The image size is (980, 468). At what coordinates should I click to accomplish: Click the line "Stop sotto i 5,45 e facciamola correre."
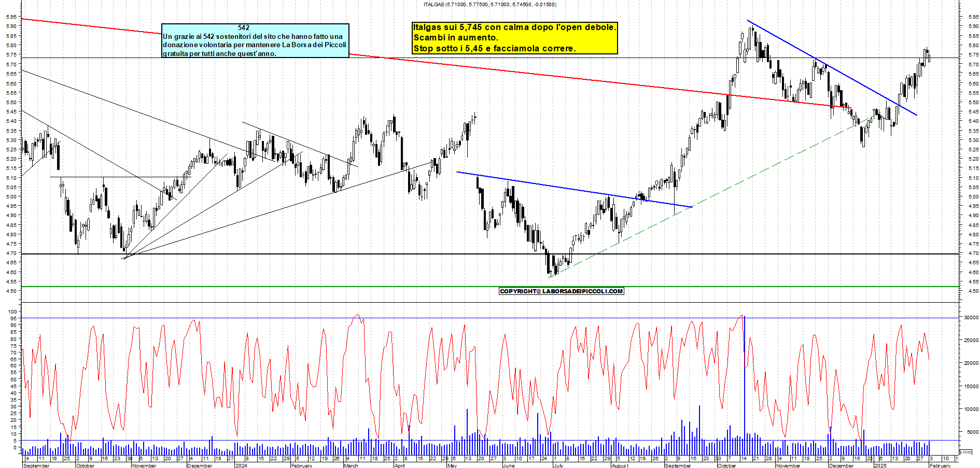pyautogui.click(x=495, y=49)
